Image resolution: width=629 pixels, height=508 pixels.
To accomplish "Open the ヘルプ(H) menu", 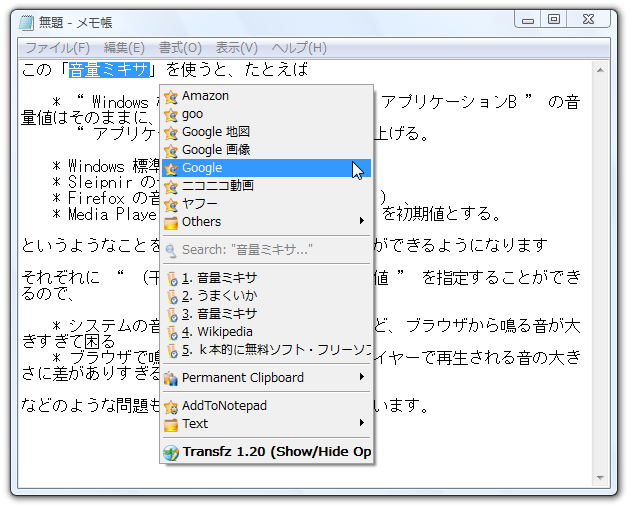I will [x=299, y=48].
